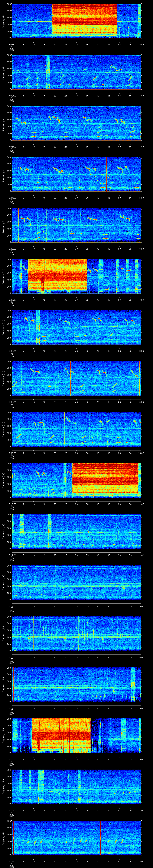Select the spectrogram panel starting at 6:02:00
Viewport: 153px width, 868px height.
77,72
